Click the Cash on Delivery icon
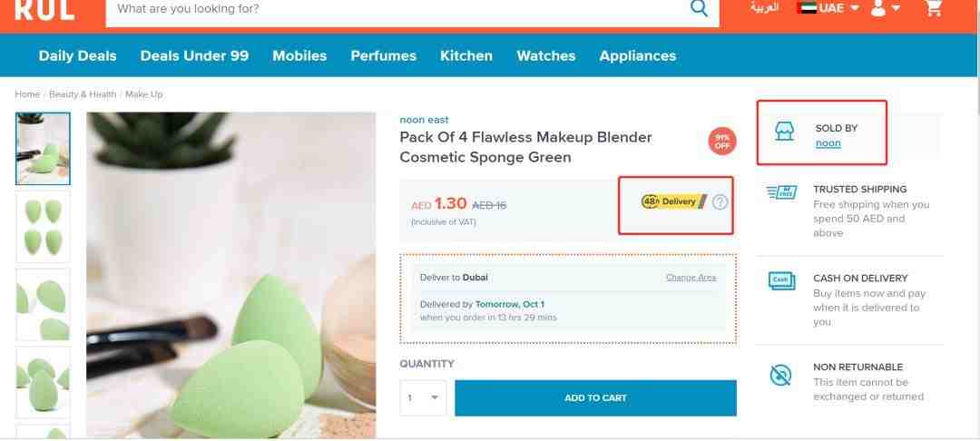Screen dimensions: 980x441 782,281
